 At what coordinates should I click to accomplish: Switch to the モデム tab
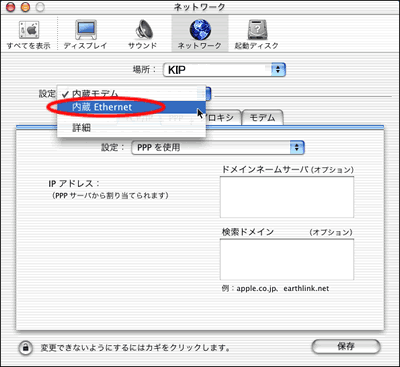point(262,118)
